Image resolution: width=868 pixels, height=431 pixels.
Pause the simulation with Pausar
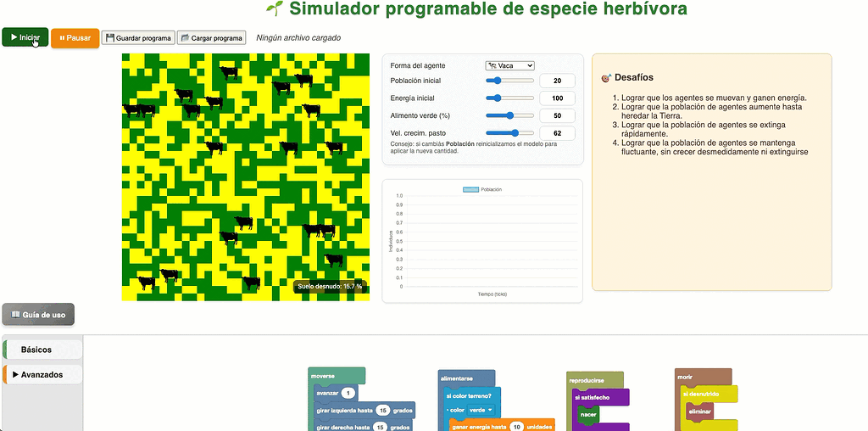point(75,38)
